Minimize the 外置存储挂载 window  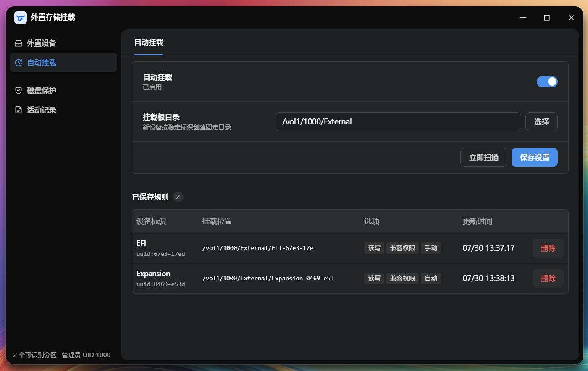(x=523, y=18)
